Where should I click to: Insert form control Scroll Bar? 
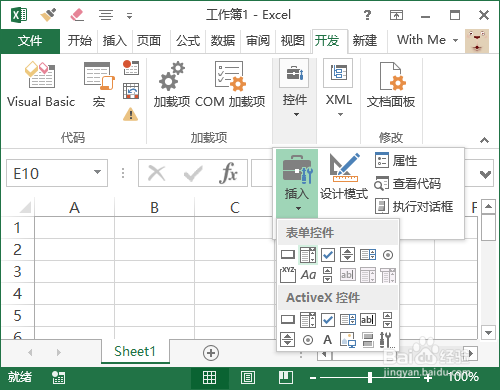(x=328, y=275)
